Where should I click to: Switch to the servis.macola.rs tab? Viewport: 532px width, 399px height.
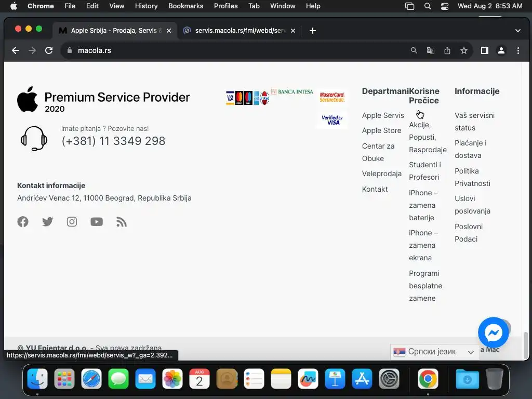tap(240, 31)
